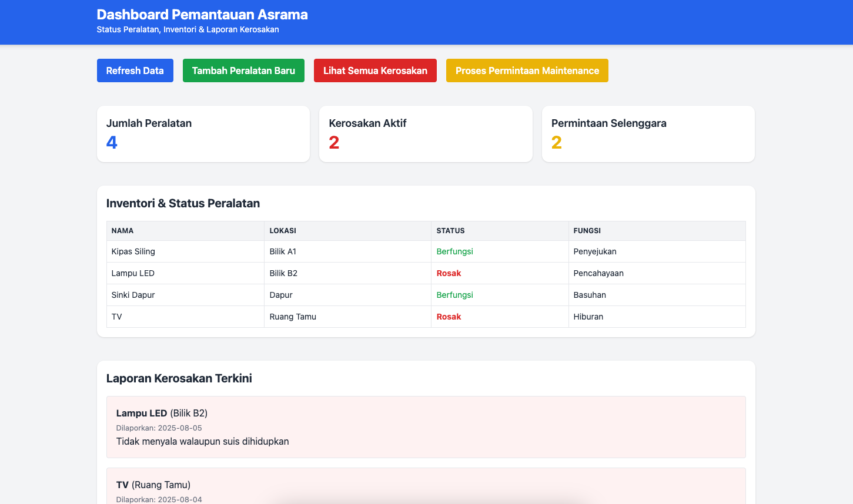Click the Bilik A1 location cell

click(348, 251)
